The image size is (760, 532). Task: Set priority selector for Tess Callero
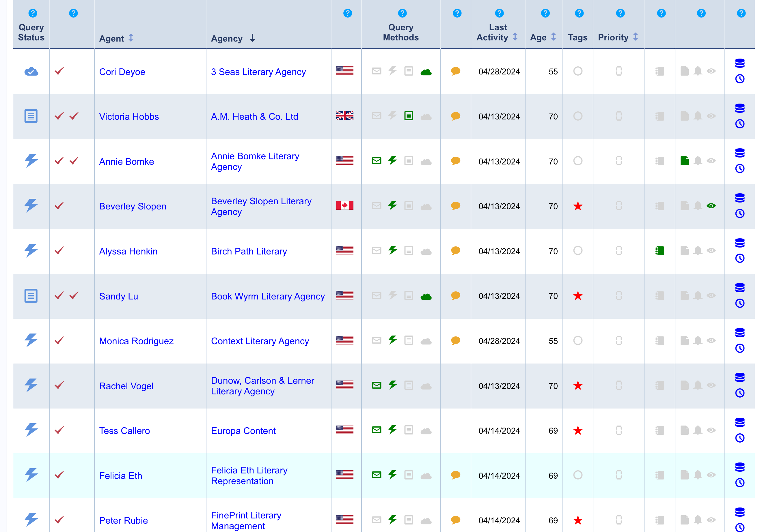point(619,430)
